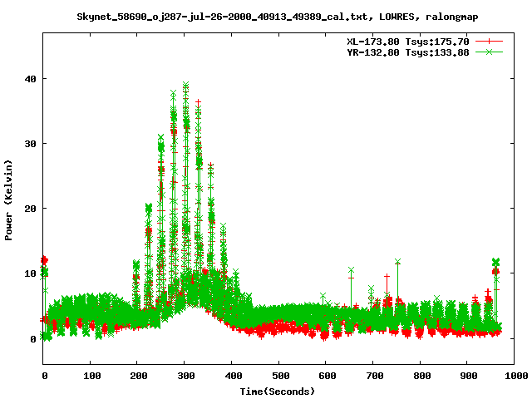Click the plot title Skynet_58690_oj287 text

tap(277, 17)
